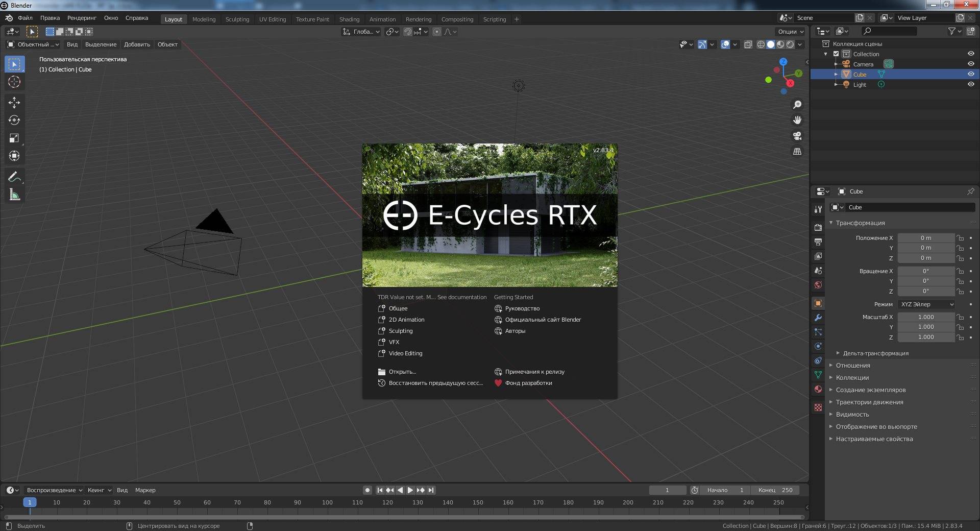Select the Move tool
980x531 pixels.
[x=14, y=103]
